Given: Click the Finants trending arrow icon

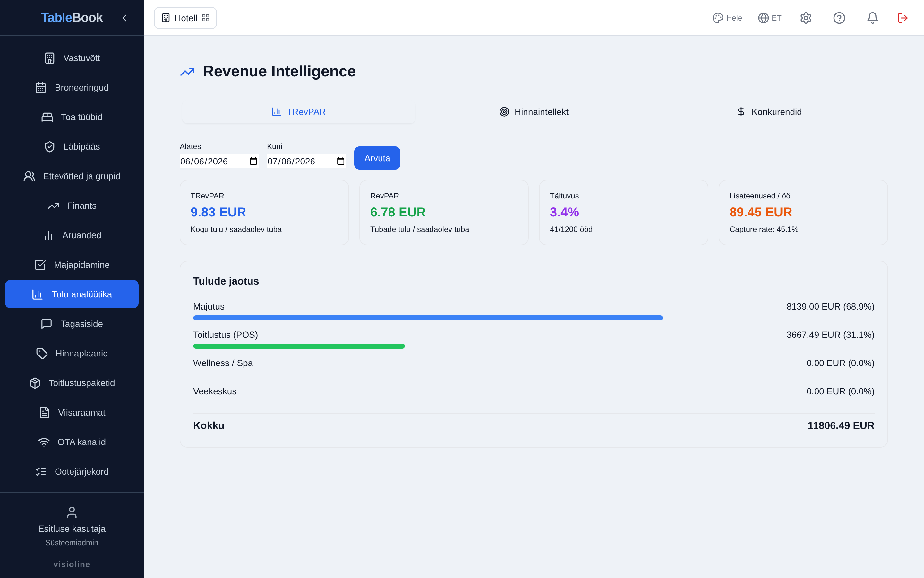Looking at the screenshot, I should tap(54, 206).
